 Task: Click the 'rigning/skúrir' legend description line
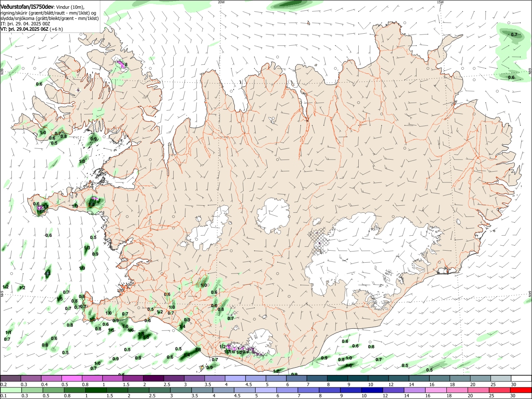coord(49,13)
